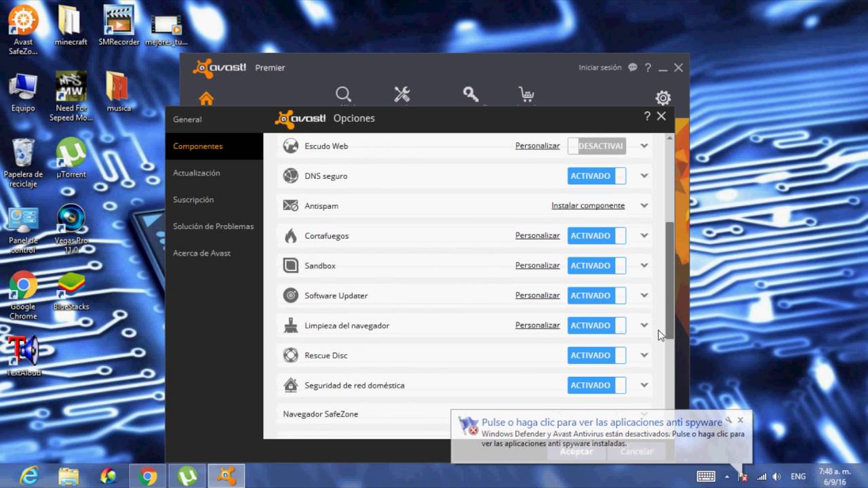868x488 pixels.
Task: Enable the Escudo Web toggle
Action: tap(596, 146)
